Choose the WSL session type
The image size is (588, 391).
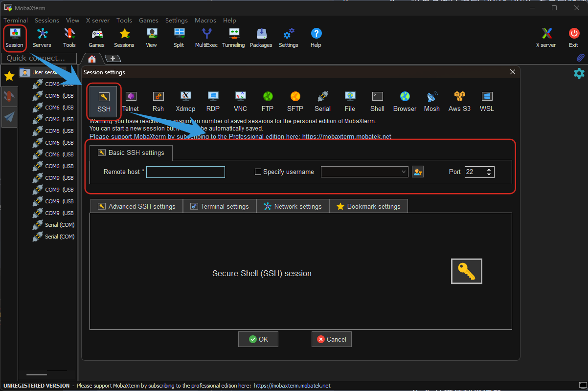(487, 102)
